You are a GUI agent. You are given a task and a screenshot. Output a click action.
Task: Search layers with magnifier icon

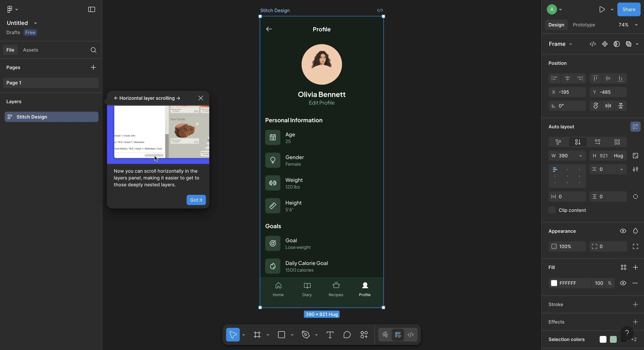pos(93,50)
